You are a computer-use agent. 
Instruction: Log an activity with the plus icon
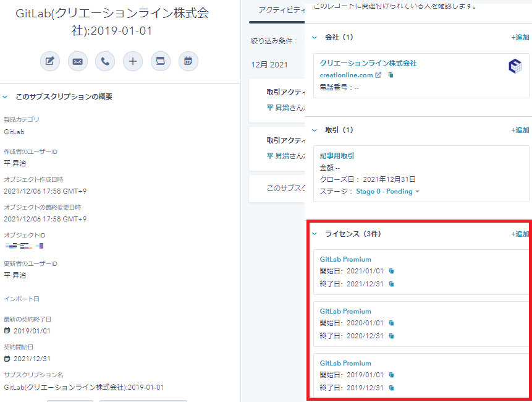133,61
